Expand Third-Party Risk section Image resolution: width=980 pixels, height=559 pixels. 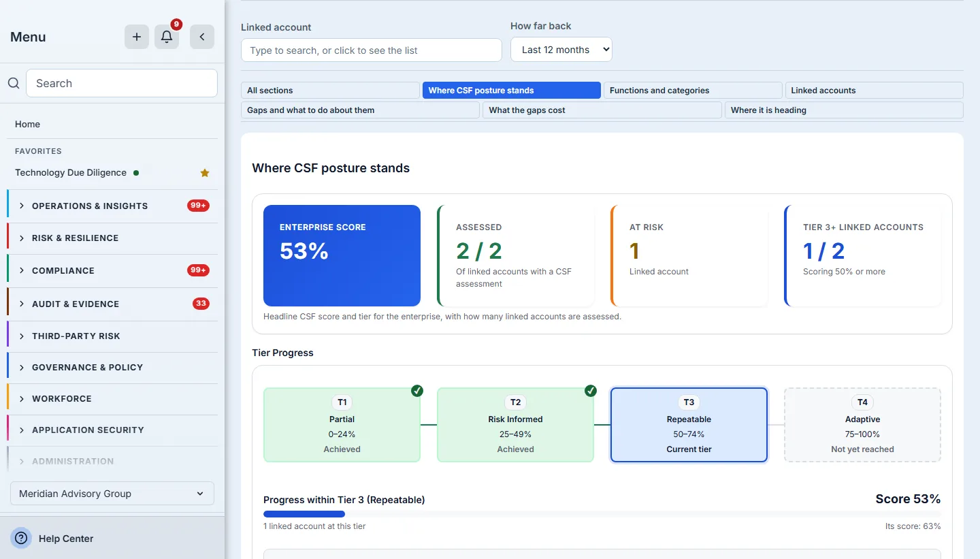(112, 336)
